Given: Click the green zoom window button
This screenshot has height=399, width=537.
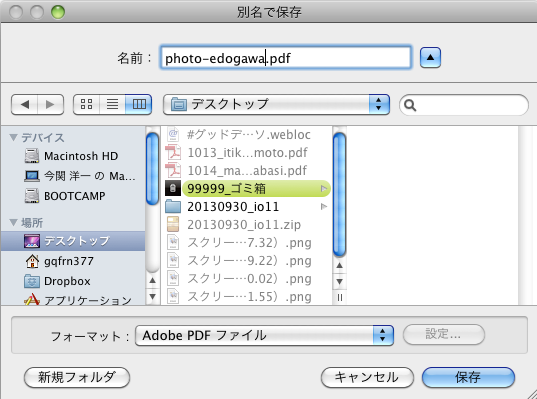Looking at the screenshot, I should pos(58,12).
